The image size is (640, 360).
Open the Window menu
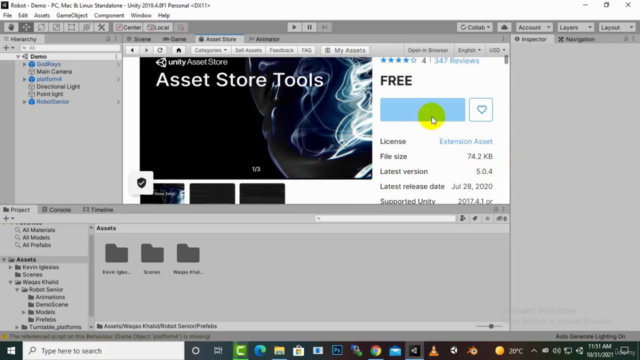click(x=141, y=16)
